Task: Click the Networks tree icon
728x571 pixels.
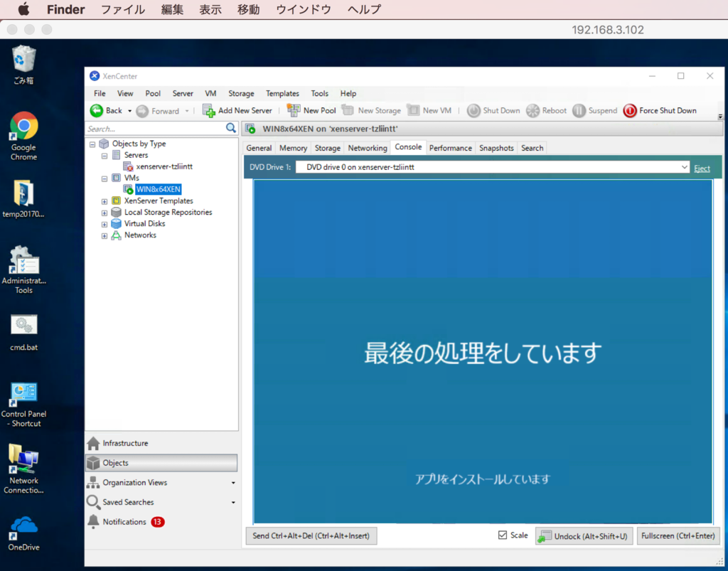Action: click(x=116, y=235)
